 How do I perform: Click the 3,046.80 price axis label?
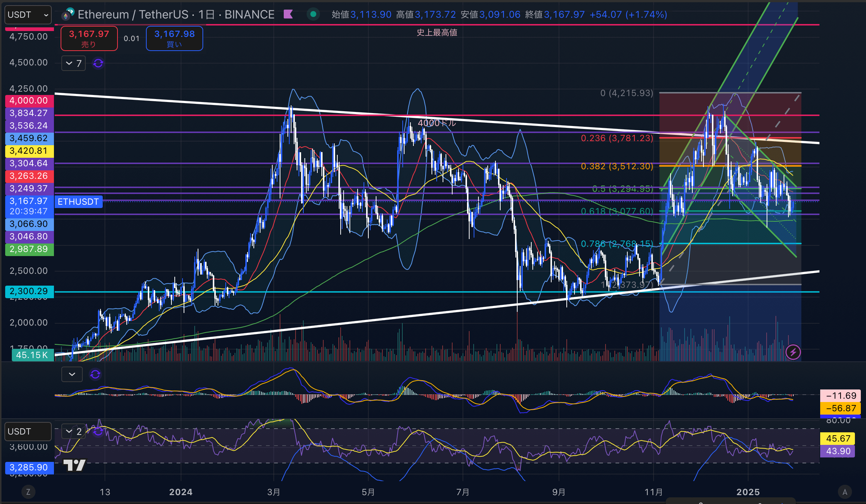(x=29, y=236)
